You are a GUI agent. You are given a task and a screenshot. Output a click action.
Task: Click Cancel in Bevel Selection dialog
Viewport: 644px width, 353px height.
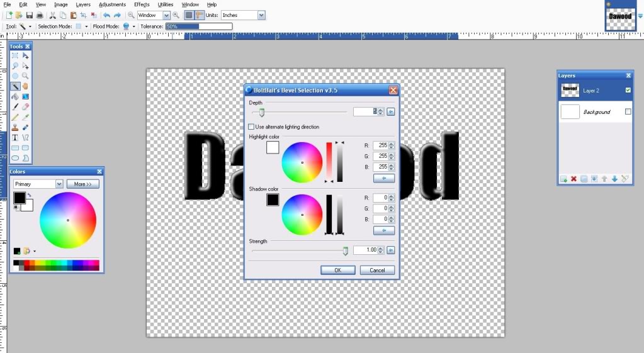[377, 270]
